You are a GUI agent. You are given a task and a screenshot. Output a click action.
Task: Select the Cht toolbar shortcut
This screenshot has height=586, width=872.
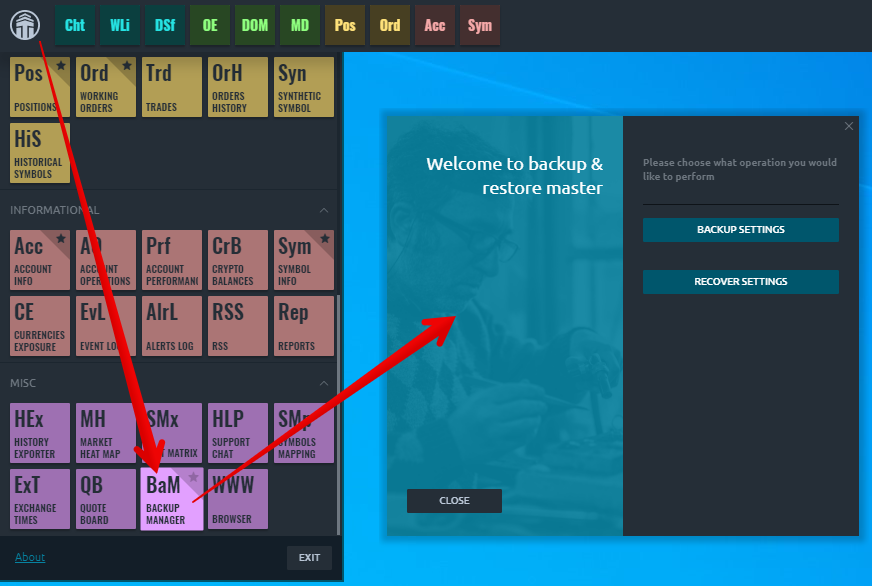(x=75, y=25)
